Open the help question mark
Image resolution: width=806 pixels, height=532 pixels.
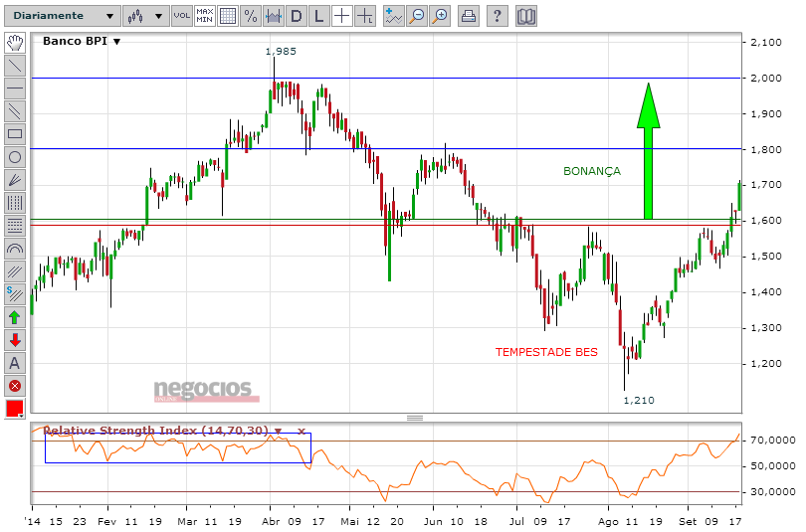tap(498, 16)
